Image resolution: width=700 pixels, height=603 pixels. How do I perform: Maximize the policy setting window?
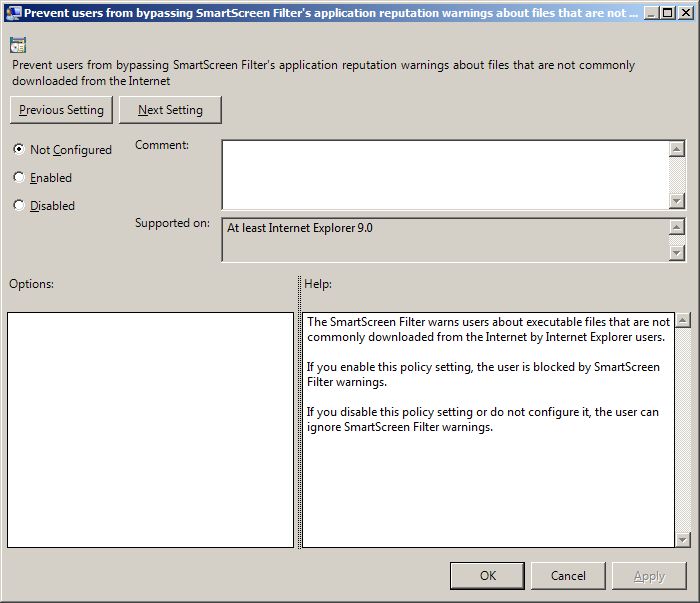coord(667,13)
